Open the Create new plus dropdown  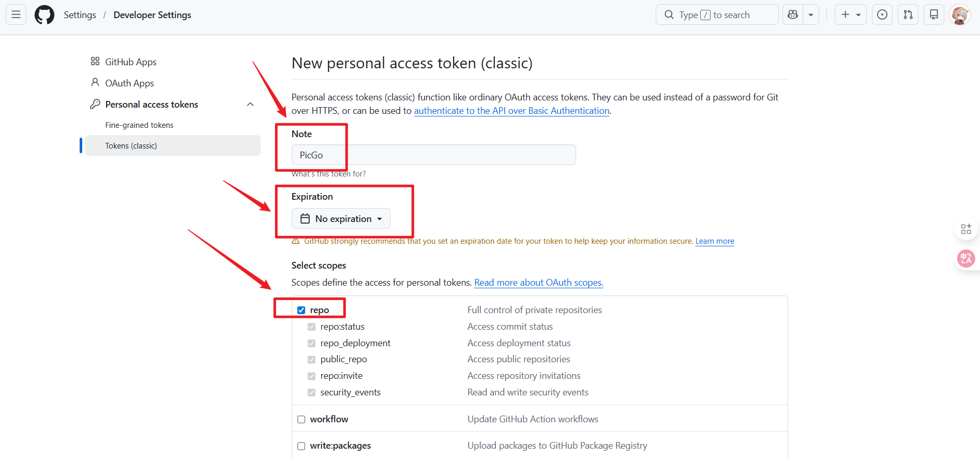pyautogui.click(x=850, y=15)
